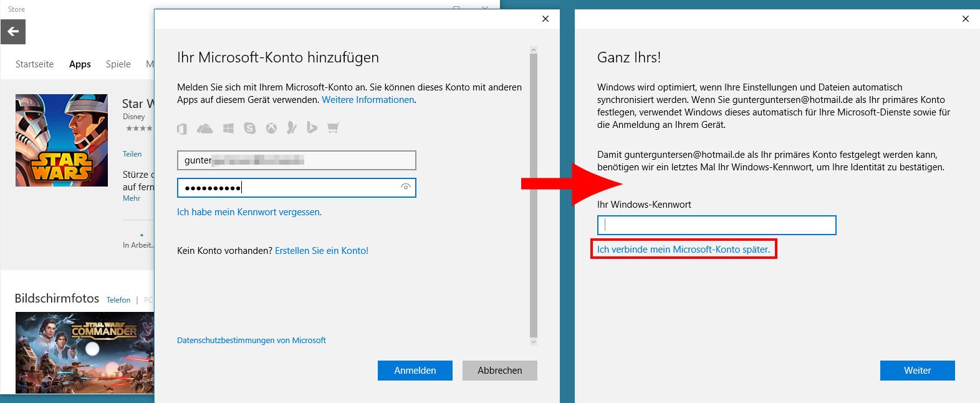Screen dimensions: 980x403
Task: Click the Weiter button
Action: click(x=918, y=371)
